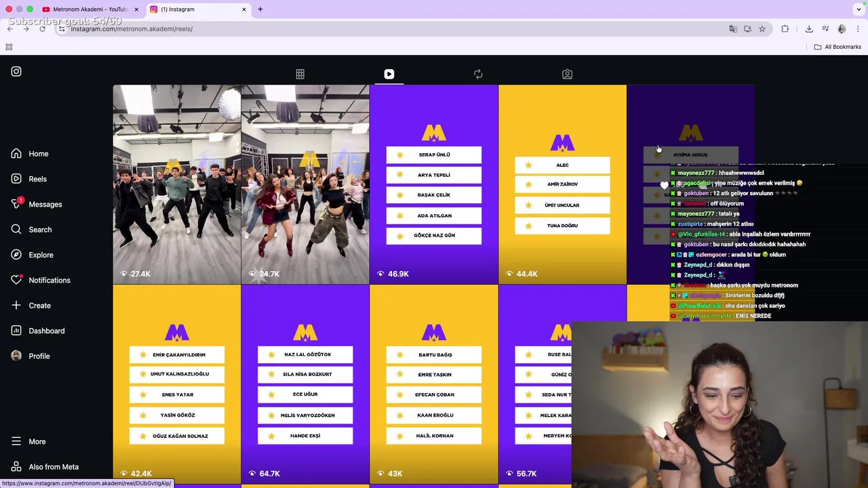Open browser downloads
Image resolution: width=868 pixels, height=488 pixels.
pyautogui.click(x=809, y=29)
